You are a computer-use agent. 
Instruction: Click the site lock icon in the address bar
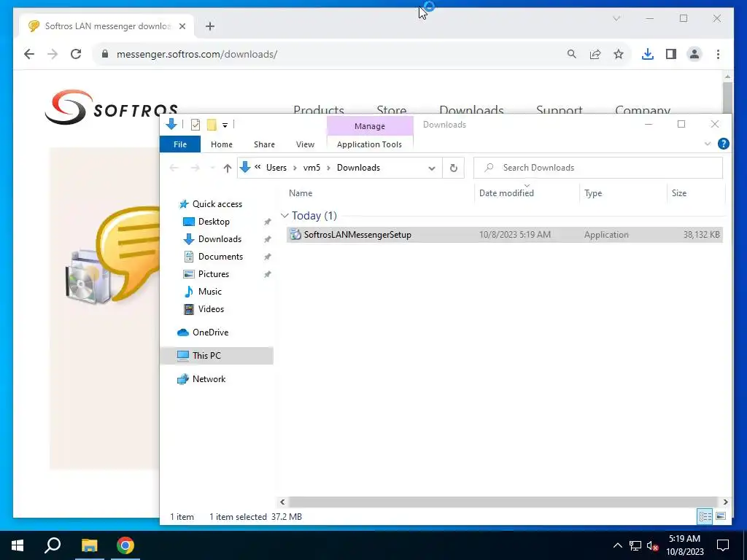(x=105, y=54)
